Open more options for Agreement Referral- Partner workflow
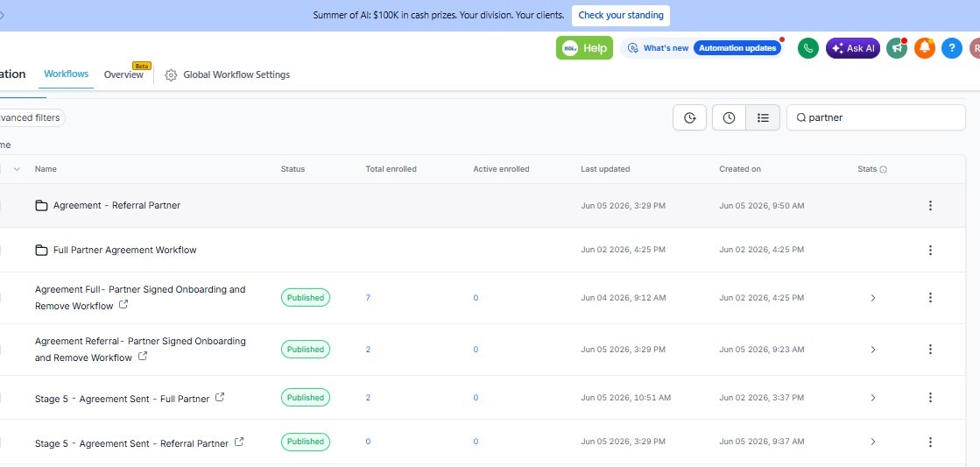980x467 pixels. [x=930, y=350]
